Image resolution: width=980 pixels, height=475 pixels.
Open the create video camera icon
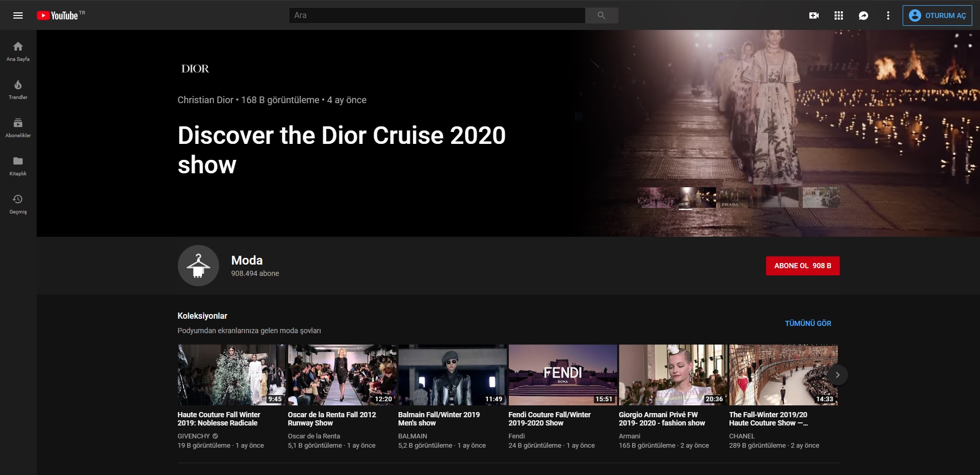[x=814, y=15]
